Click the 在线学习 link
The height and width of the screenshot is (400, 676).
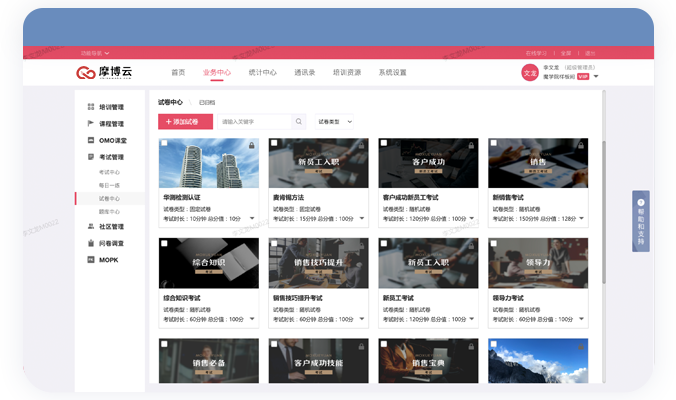(x=536, y=53)
